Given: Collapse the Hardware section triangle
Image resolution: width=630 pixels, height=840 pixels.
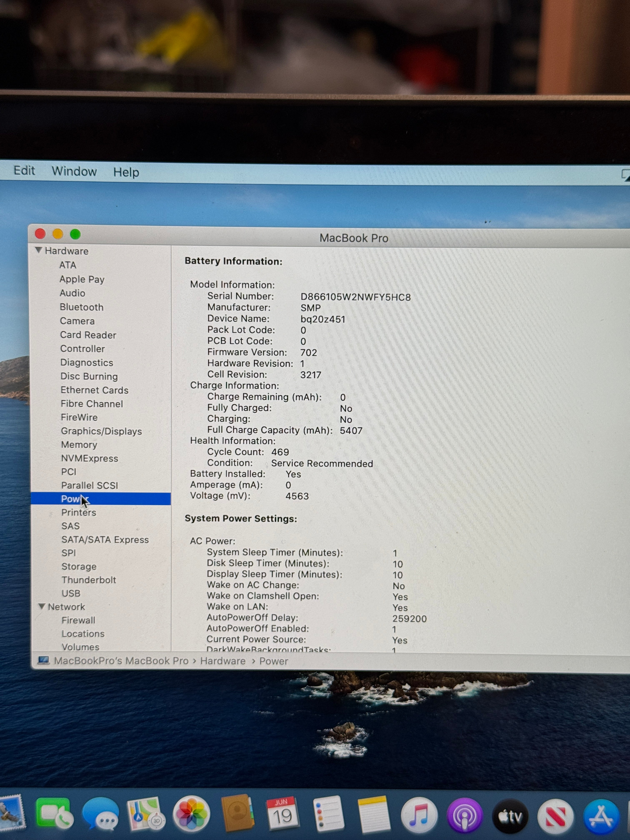Looking at the screenshot, I should tap(38, 250).
